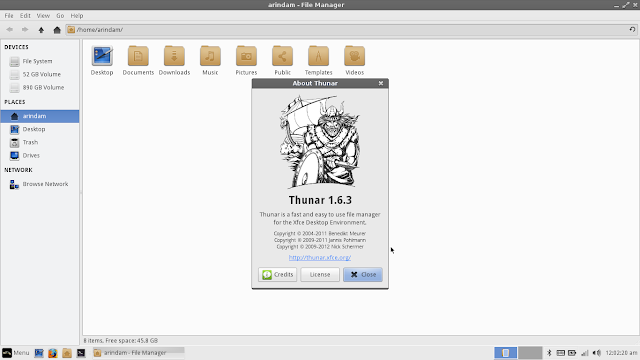Viewport: 640px width, 360px height.
Task: Select arindam in Places sidebar
Action: pyautogui.click(x=40, y=116)
